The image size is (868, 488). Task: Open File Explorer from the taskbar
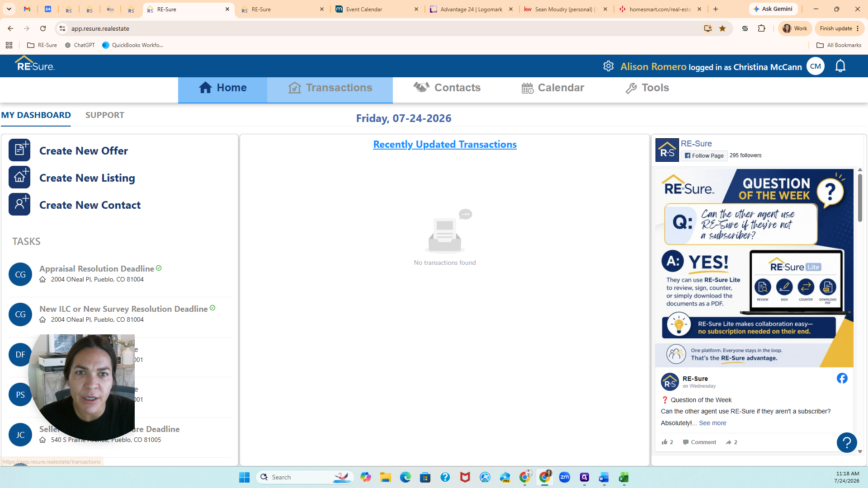click(x=386, y=477)
